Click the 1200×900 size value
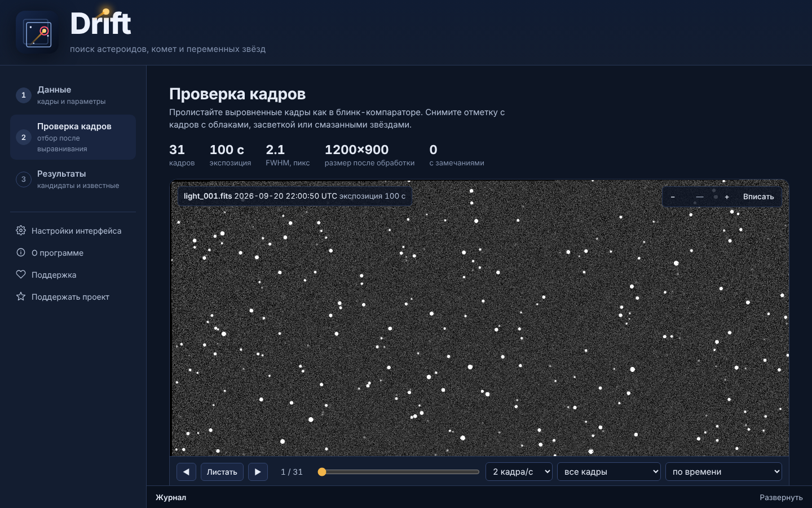Image resolution: width=812 pixels, height=508 pixels. click(x=356, y=150)
